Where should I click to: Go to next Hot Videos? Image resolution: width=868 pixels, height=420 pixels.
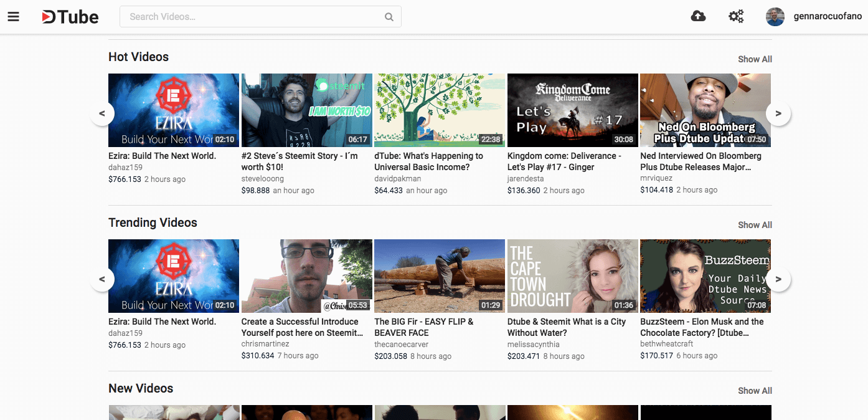[778, 113]
